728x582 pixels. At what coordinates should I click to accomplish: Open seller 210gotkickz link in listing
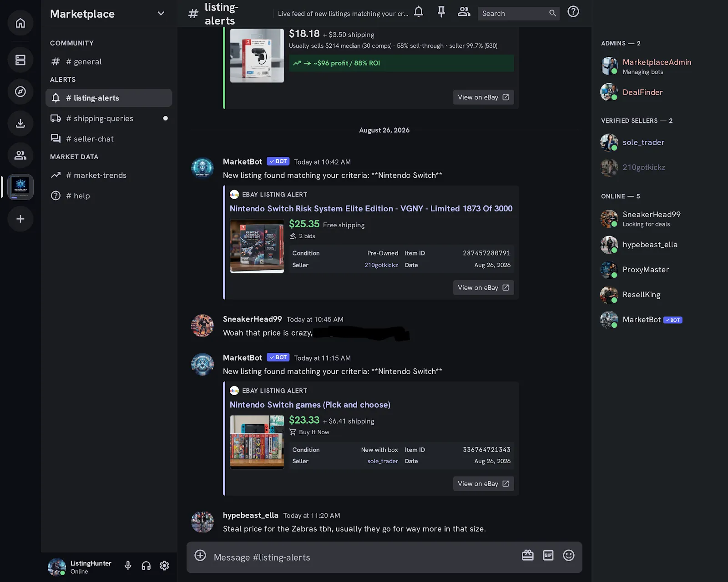tap(381, 265)
